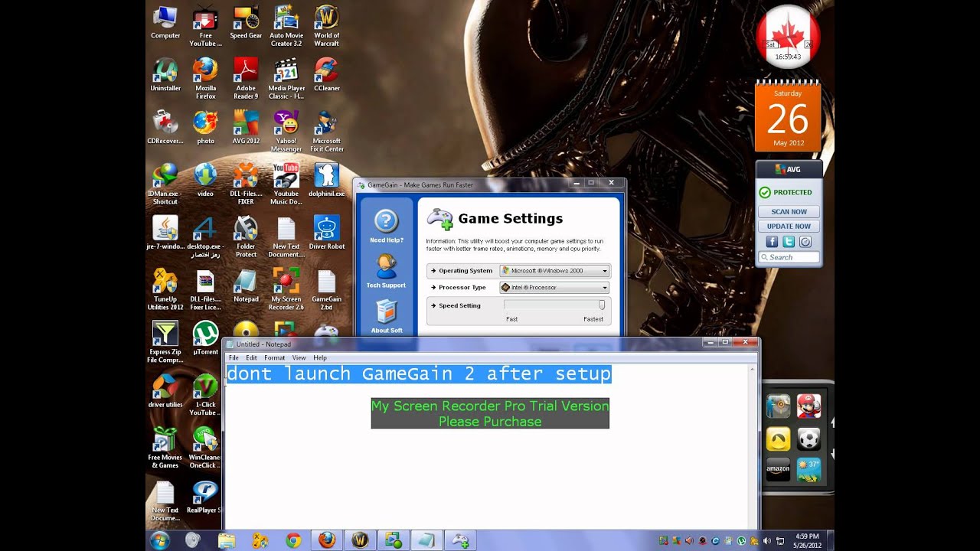The image size is (980, 551).
Task: Select the World of Warcraft desktop icon
Action: pyautogui.click(x=327, y=26)
